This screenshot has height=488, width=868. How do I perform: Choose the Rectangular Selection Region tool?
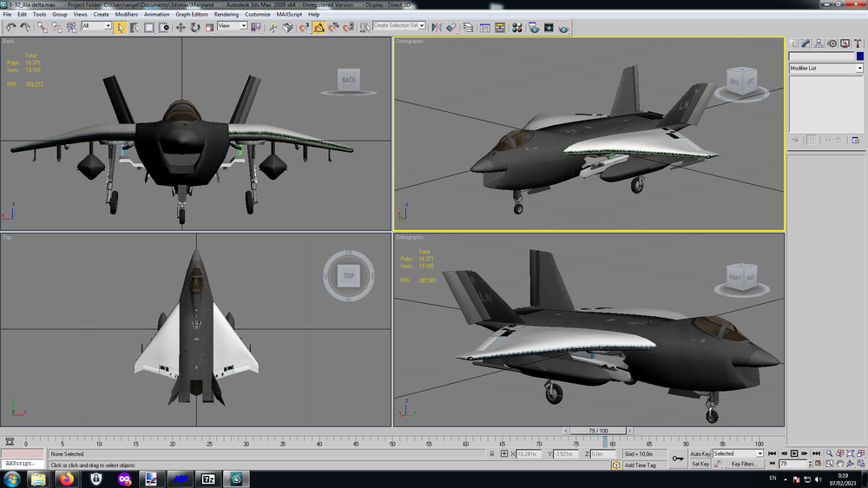149,27
